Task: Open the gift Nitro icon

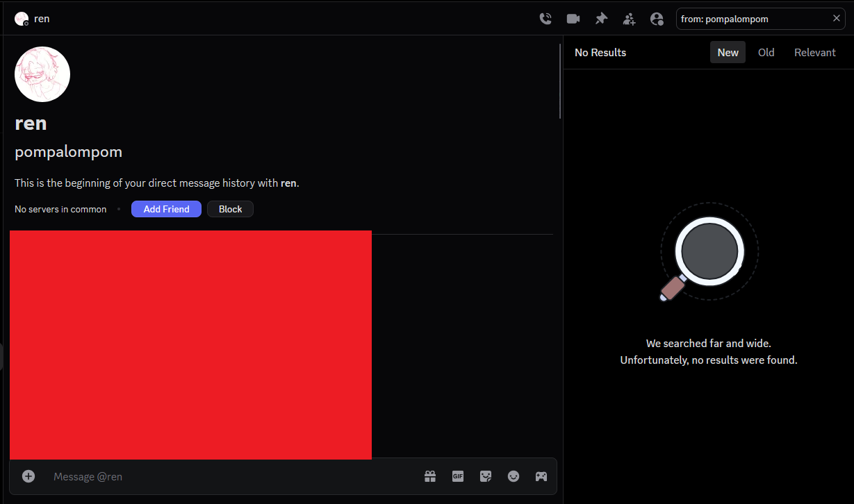Action: pyautogui.click(x=430, y=476)
